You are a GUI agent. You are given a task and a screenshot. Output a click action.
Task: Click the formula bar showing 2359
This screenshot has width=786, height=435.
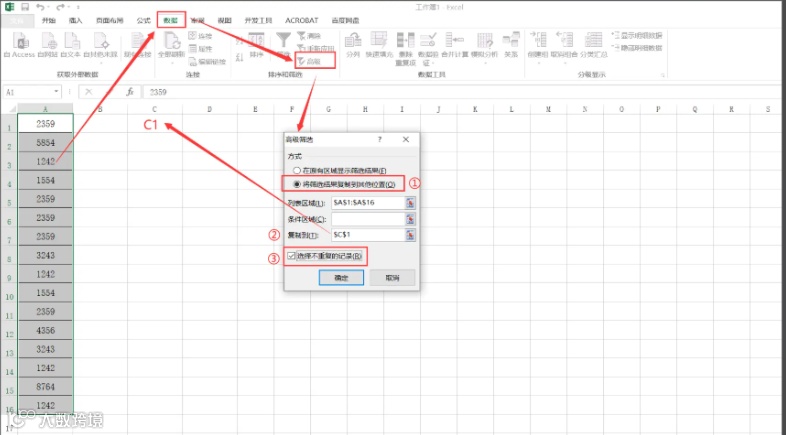click(x=461, y=92)
